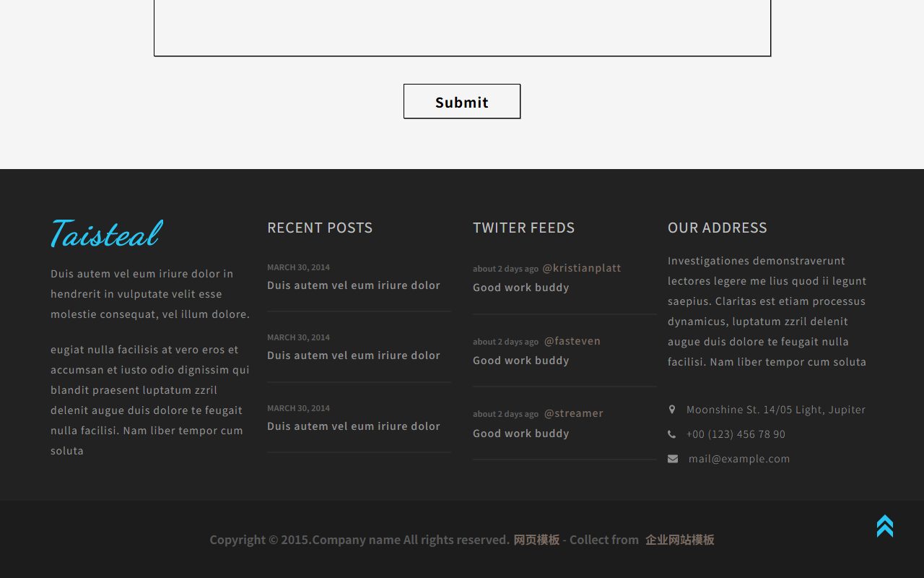This screenshot has height=578, width=924.
Task: Open the @kristianplatt twitter handle
Action: (x=582, y=268)
